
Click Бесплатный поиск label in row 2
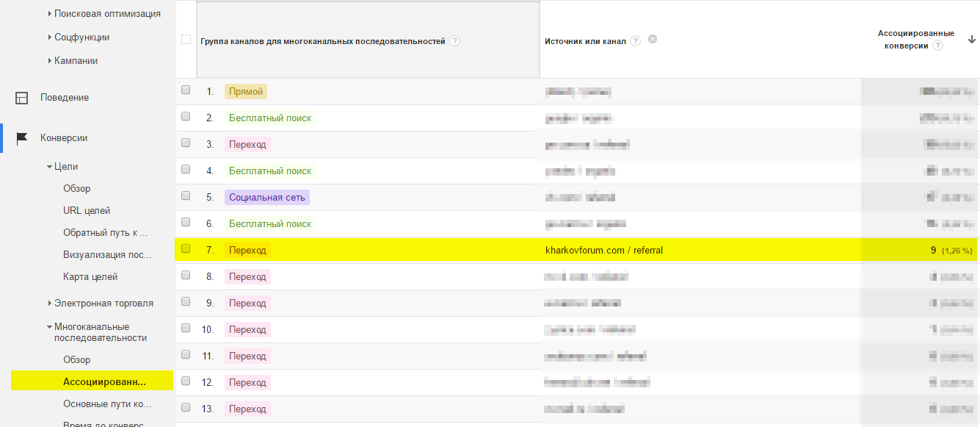click(x=270, y=118)
